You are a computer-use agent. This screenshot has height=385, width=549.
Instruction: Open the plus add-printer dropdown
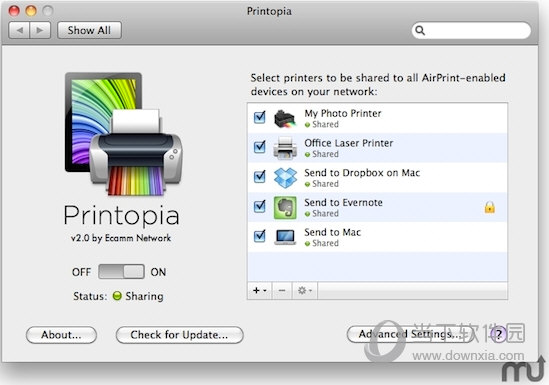(259, 290)
